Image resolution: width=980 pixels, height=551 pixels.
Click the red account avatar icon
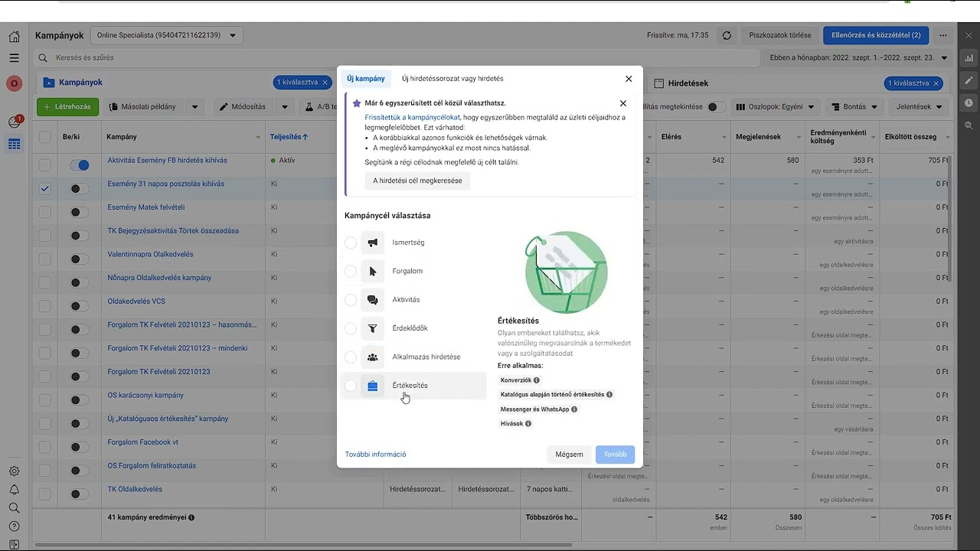click(14, 83)
